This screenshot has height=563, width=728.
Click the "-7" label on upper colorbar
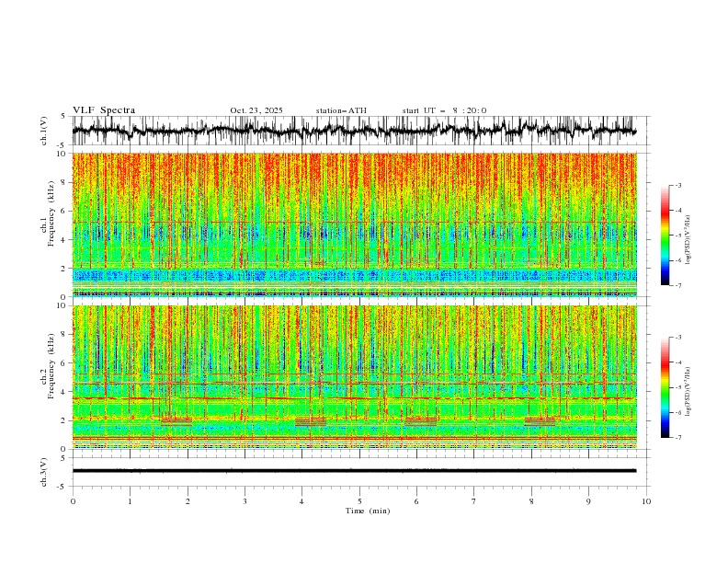coord(677,285)
